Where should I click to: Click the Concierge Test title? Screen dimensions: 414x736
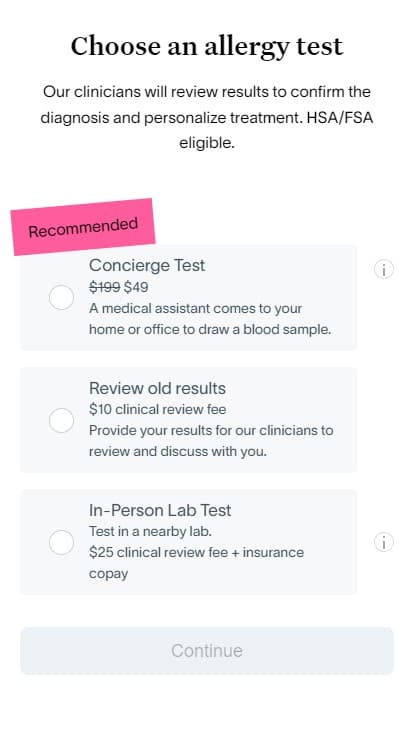pyautogui.click(x=147, y=265)
